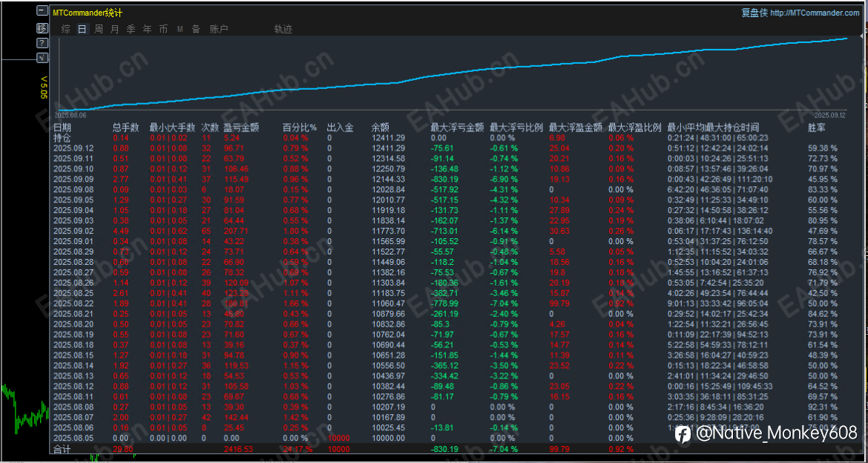
Task: Click the balance value 11060.47
Action: (388, 303)
